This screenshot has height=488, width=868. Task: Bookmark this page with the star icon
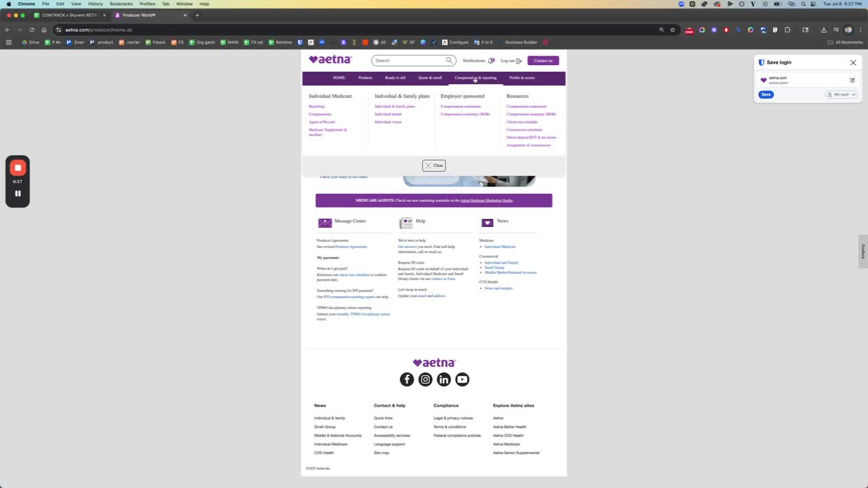click(x=673, y=30)
